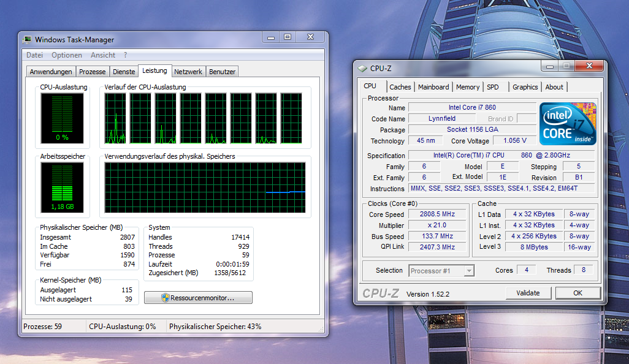This screenshot has width=629, height=364.
Task: Select the Leistung tab
Action: tap(155, 70)
